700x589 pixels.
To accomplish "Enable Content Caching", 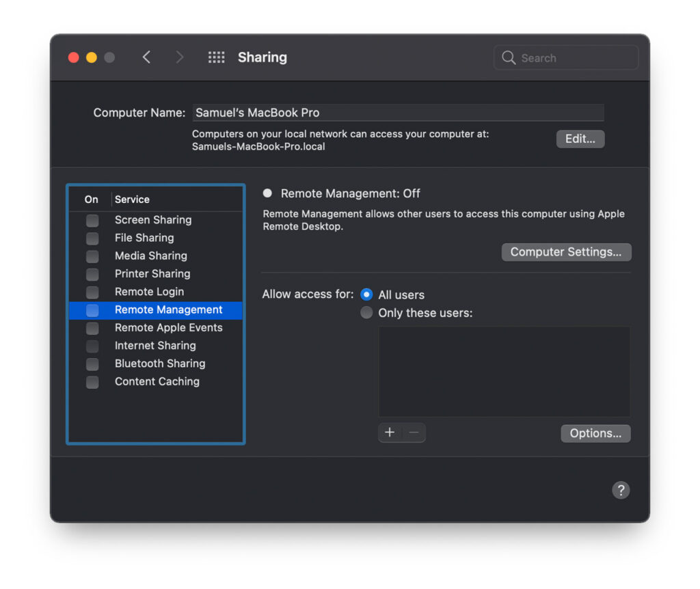I will point(92,382).
